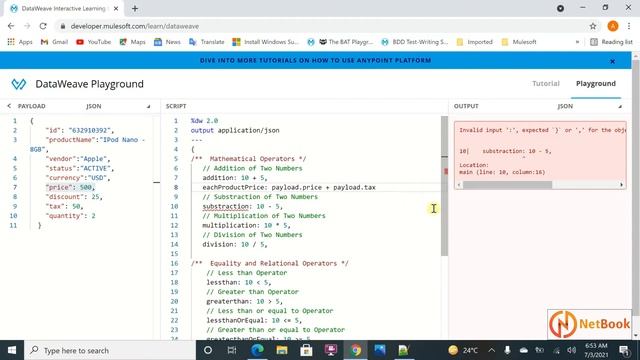Open the payload JSON format dropdown
The width and height of the screenshot is (640, 360).
[x=118, y=106]
